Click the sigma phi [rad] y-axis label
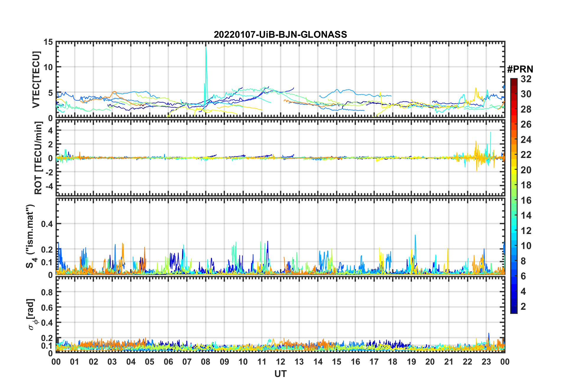This screenshot has width=561, height=392. coord(32,314)
